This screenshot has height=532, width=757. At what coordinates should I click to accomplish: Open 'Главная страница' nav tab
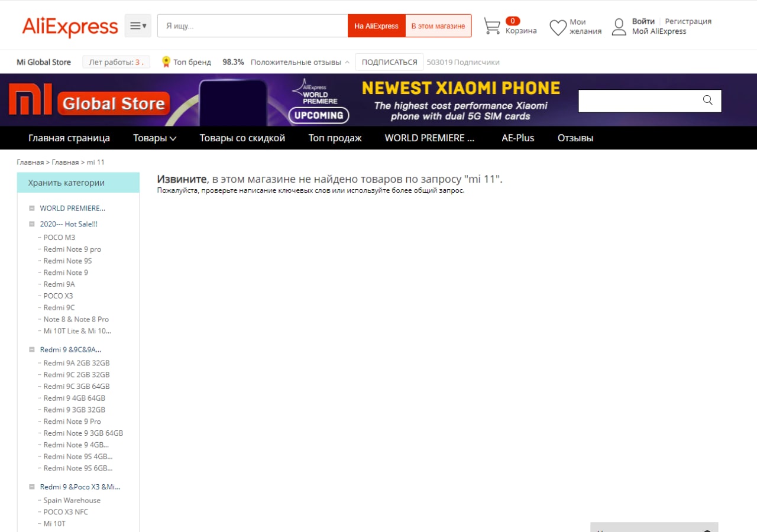[69, 138]
